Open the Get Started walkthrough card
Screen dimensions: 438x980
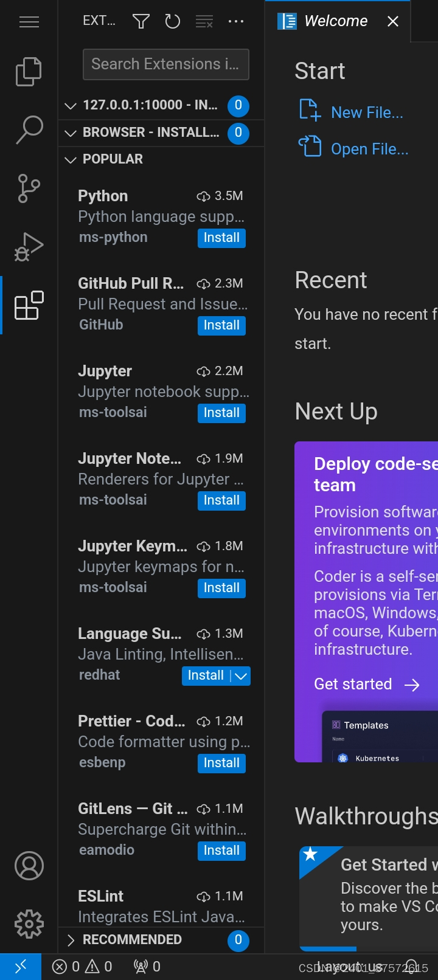(369, 899)
